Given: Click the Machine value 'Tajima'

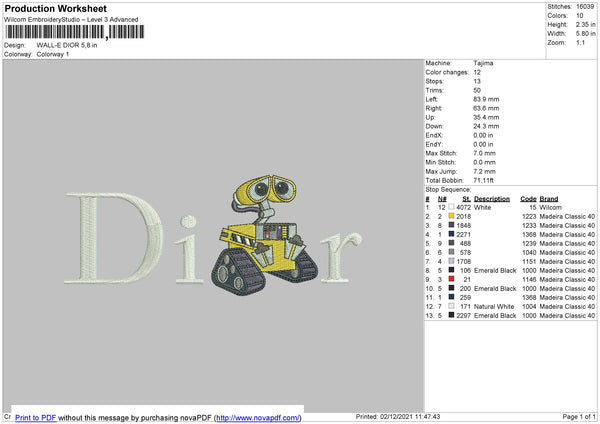Looking at the screenshot, I should coord(483,63).
